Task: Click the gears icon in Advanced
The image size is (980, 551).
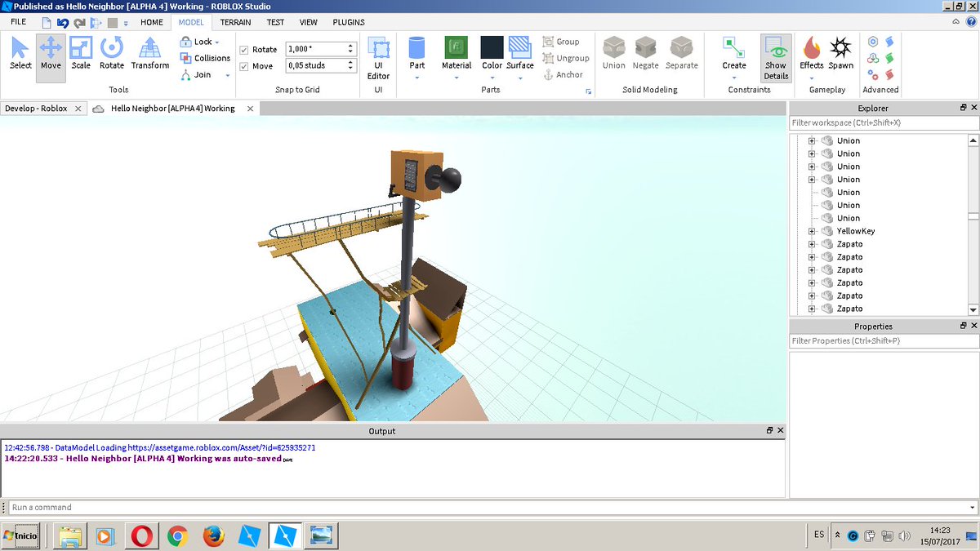Action: (x=873, y=74)
